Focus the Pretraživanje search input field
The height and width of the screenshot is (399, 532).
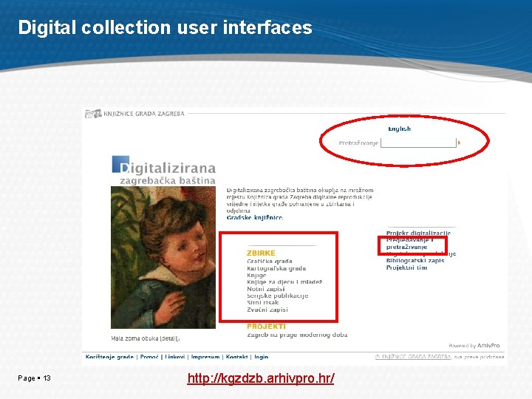418,143
